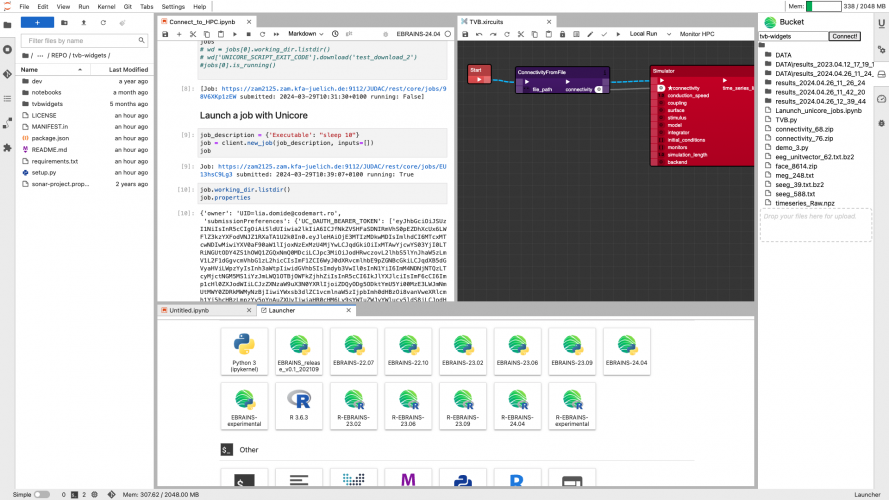Click the memory usage bar
Screen dimensions: 889x500
[x=823, y=6]
